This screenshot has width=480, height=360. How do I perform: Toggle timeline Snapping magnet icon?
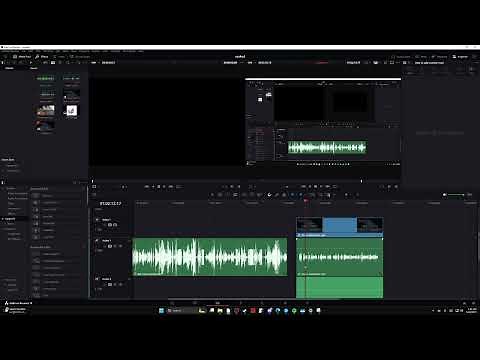pos(269,195)
